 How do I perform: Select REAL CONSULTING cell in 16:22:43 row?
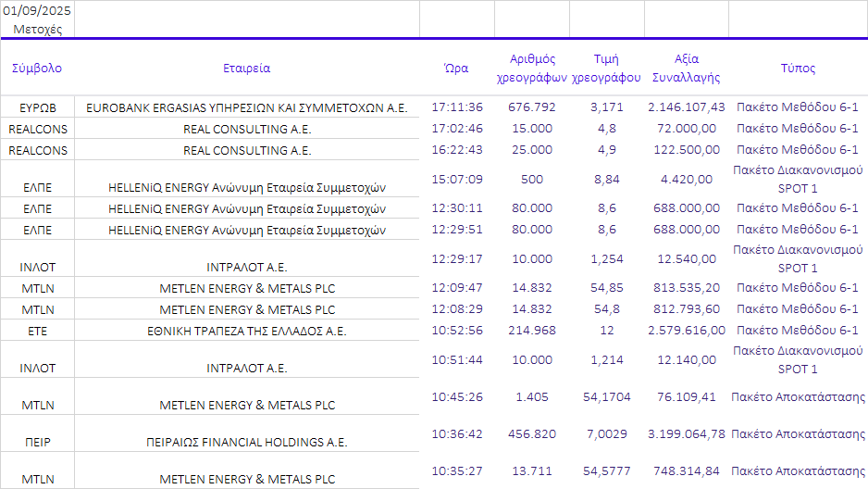[247, 151]
